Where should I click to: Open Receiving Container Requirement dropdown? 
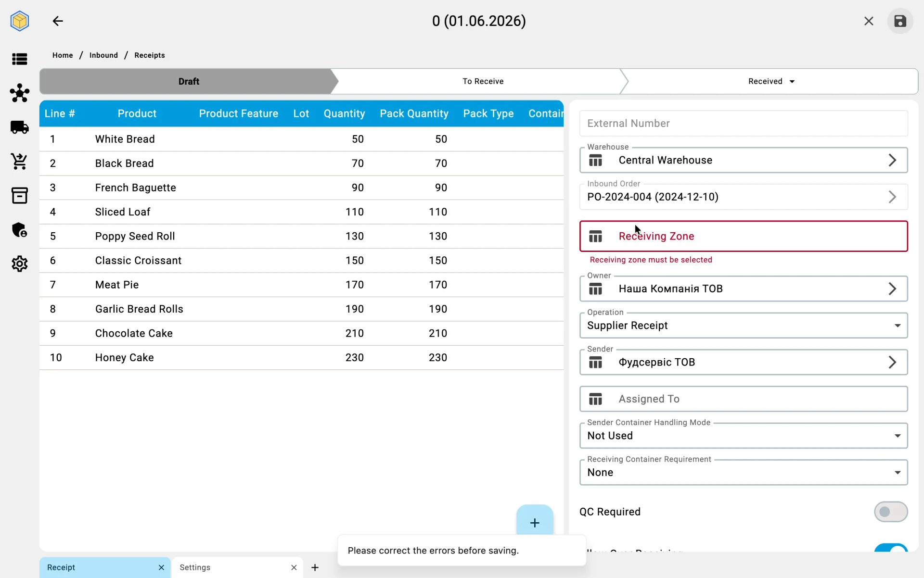tap(744, 473)
